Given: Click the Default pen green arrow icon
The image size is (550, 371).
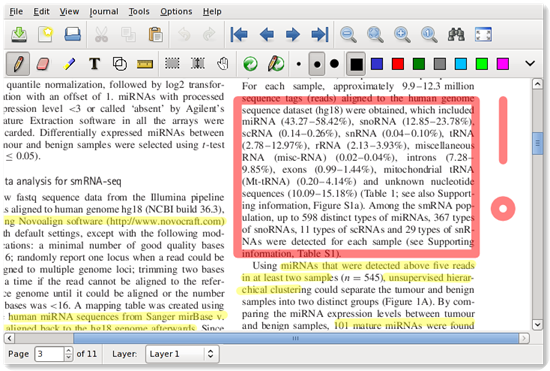Looking at the screenshot, I should [x=250, y=64].
